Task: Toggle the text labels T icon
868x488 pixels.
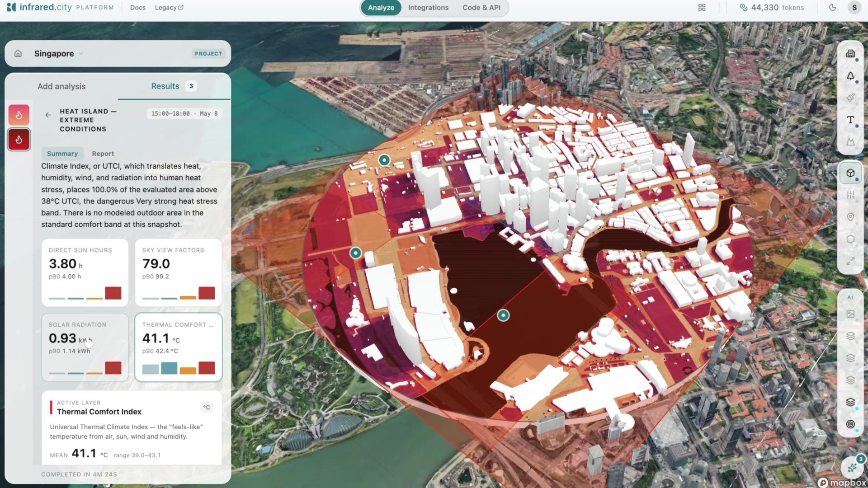Action: (850, 120)
